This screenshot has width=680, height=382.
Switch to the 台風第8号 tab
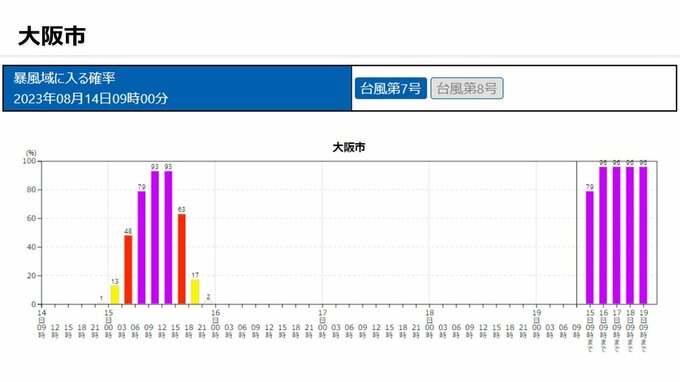coord(467,88)
